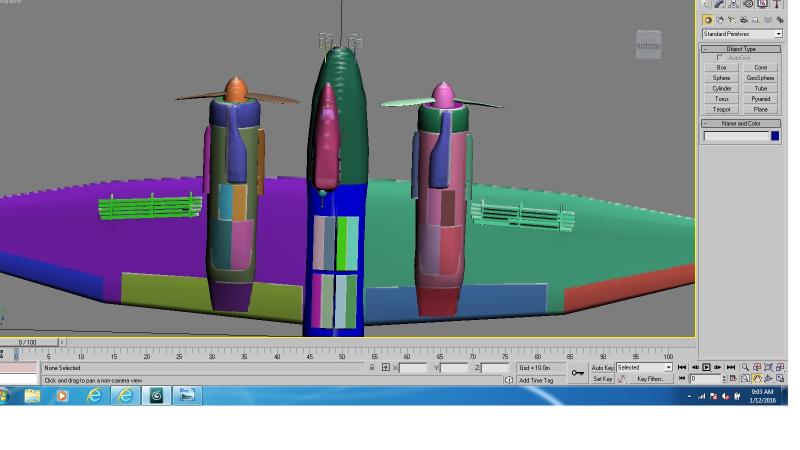This screenshot has height=450, width=800.
Task: Toggle the Selection Lock icon
Action: (x=372, y=367)
